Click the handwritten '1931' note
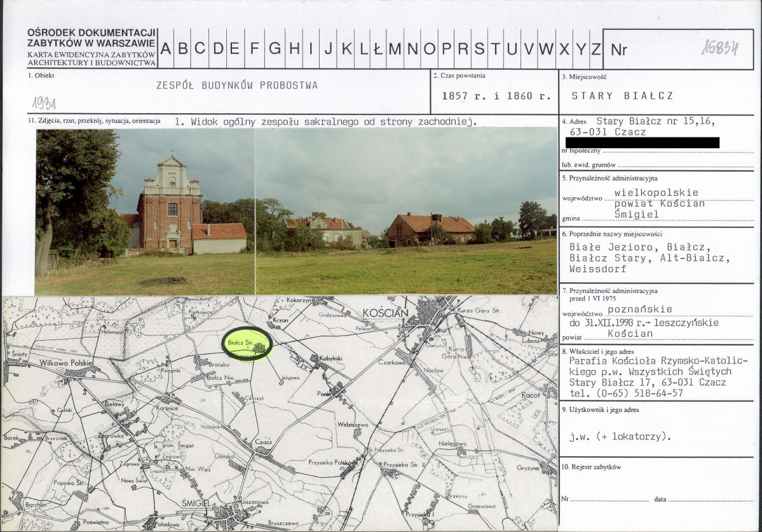Image resolution: width=762 pixels, height=532 pixels. pyautogui.click(x=44, y=103)
